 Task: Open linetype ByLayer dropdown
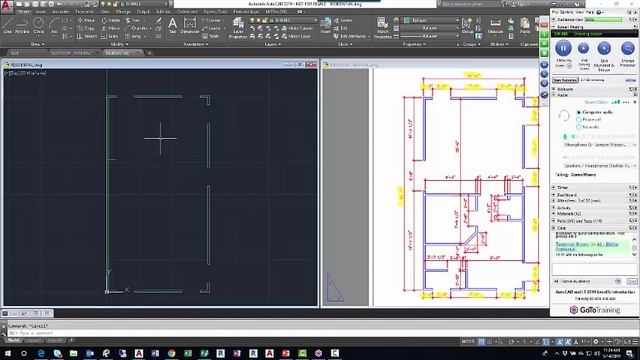click(431, 36)
